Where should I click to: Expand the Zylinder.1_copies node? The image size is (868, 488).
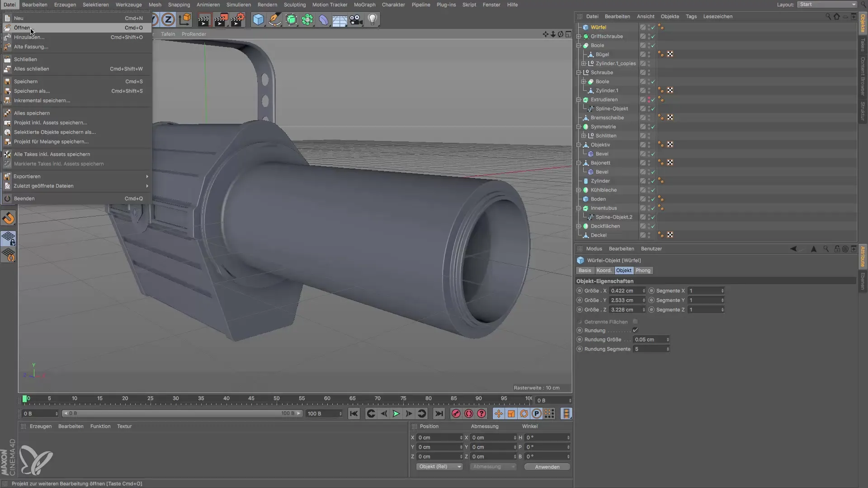584,63
